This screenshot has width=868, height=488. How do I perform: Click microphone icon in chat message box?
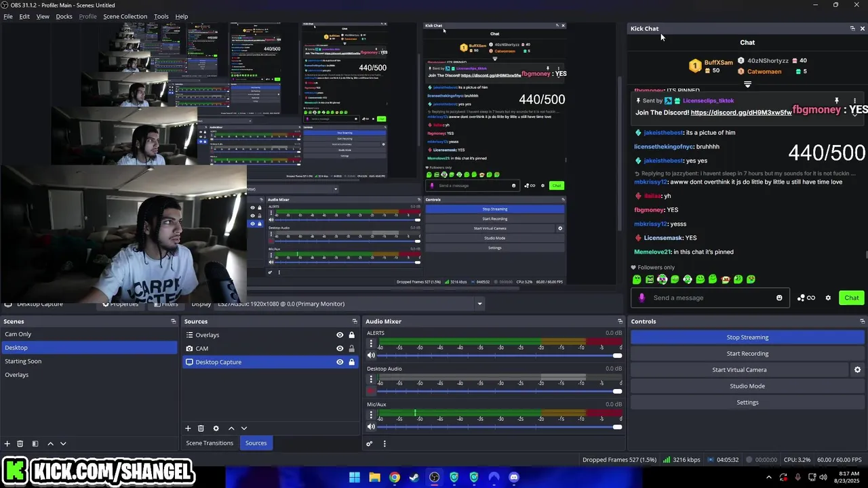click(x=642, y=298)
